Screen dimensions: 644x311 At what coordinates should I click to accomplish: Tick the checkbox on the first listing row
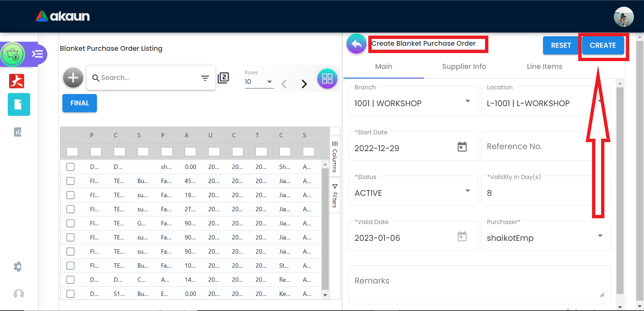[70, 167]
